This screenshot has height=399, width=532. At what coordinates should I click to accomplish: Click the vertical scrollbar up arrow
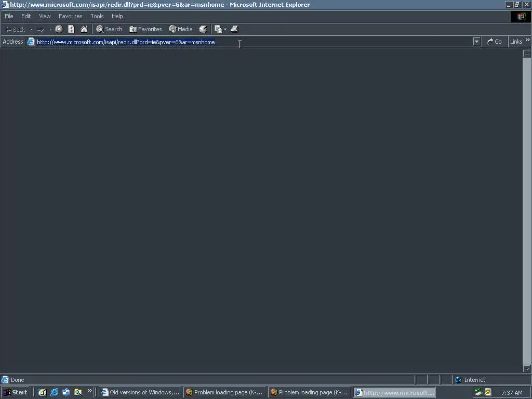pyautogui.click(x=527, y=54)
